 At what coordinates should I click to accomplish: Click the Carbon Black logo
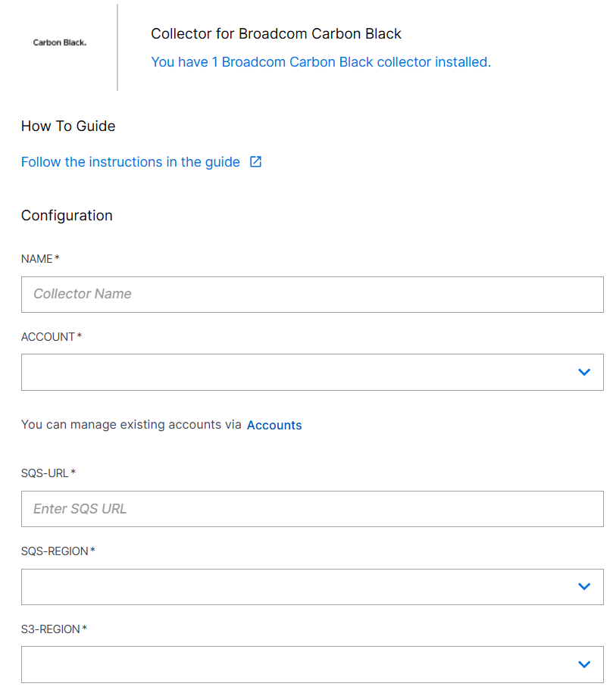[60, 43]
